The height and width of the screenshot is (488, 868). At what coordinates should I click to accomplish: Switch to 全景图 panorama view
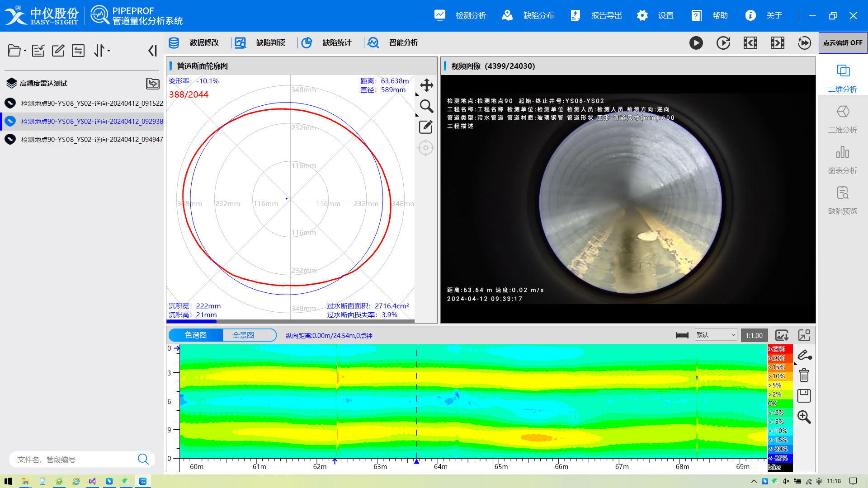pyautogui.click(x=244, y=335)
